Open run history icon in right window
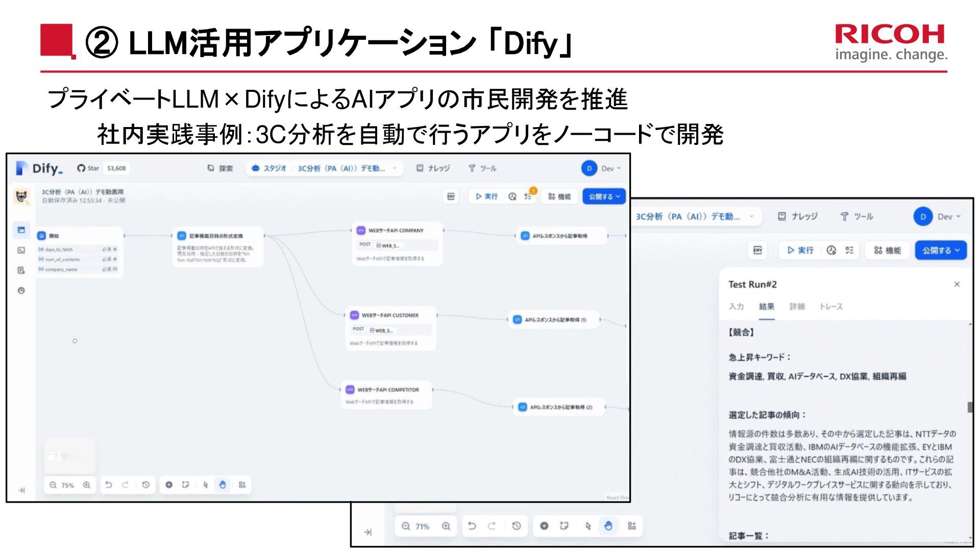This screenshot has height=551, width=980. coord(831,250)
